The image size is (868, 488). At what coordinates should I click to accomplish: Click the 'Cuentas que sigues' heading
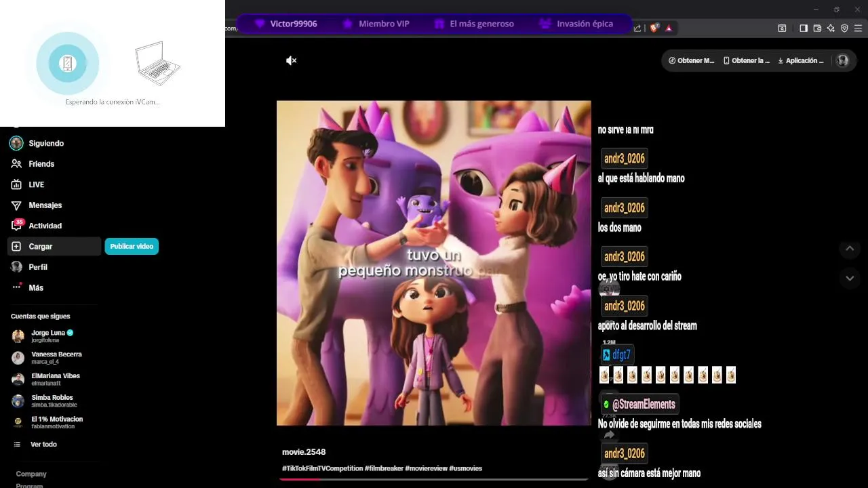point(40,317)
